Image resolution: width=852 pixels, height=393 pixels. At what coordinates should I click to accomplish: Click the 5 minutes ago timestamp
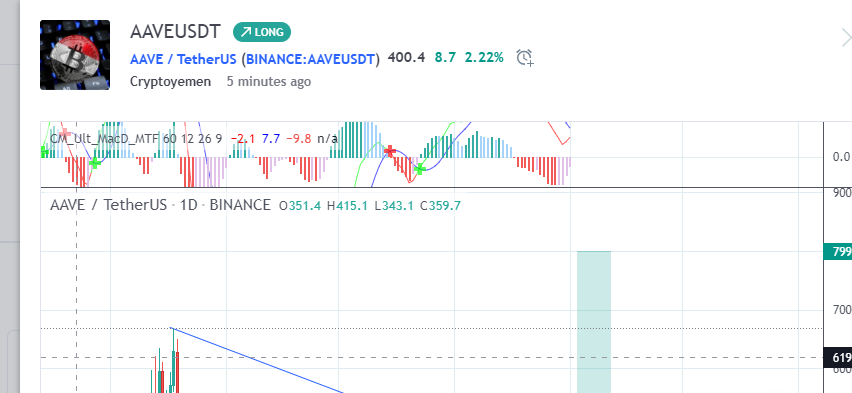269,82
